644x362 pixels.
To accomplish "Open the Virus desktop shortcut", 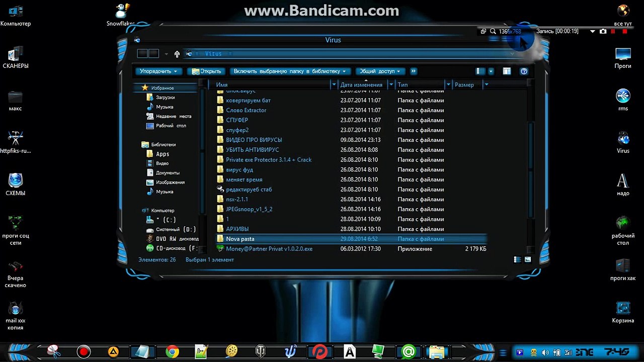I will [623, 142].
